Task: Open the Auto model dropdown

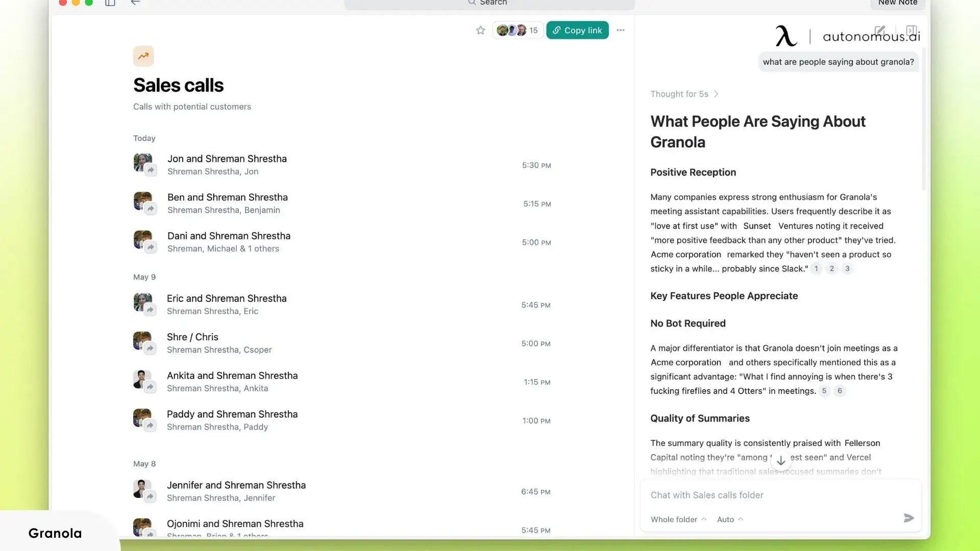Action: click(x=730, y=519)
